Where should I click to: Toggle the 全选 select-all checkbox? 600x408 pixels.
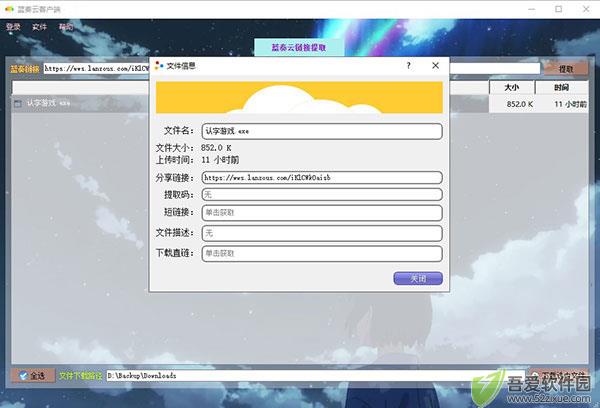point(33,376)
